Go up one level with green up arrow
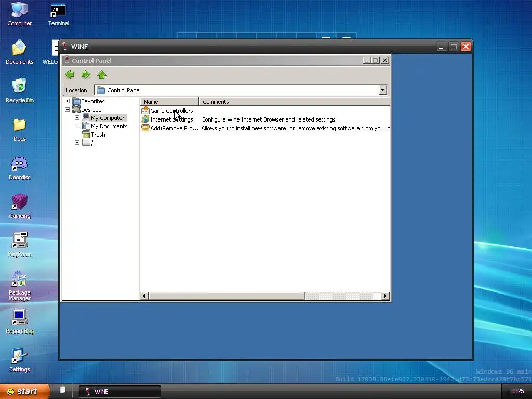This screenshot has width=532, height=399. (x=102, y=75)
